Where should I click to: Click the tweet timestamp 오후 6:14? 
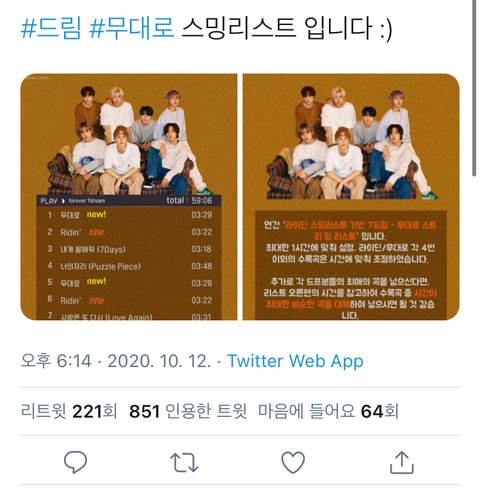tap(56, 361)
